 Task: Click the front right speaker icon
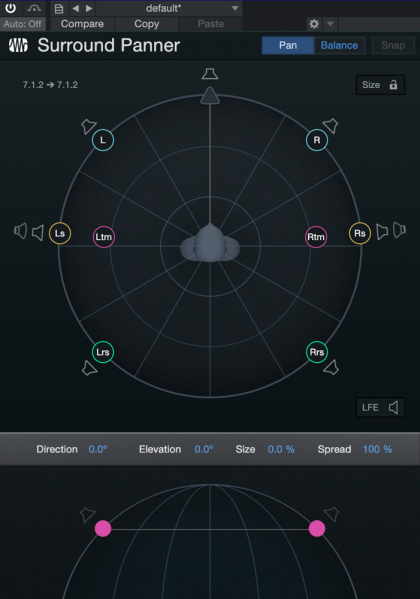(x=331, y=125)
